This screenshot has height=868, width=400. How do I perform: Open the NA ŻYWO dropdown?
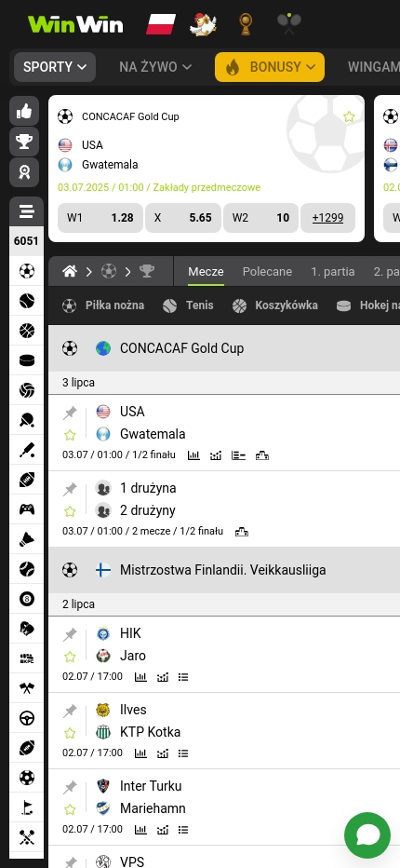coord(155,67)
